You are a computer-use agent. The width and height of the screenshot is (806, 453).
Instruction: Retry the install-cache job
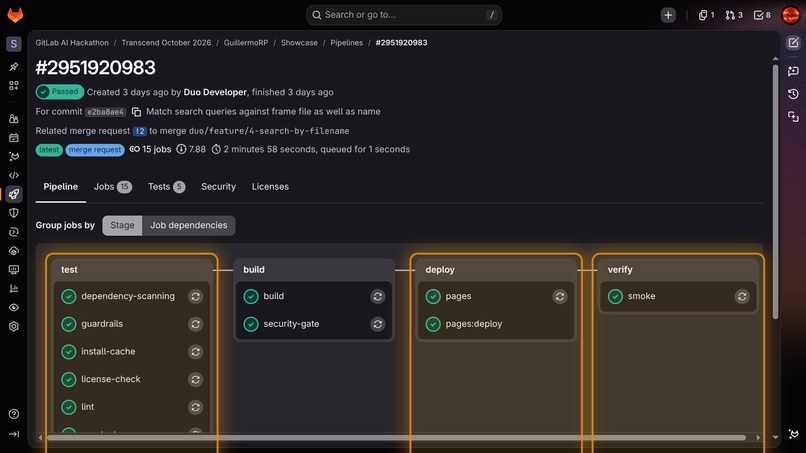(x=195, y=352)
